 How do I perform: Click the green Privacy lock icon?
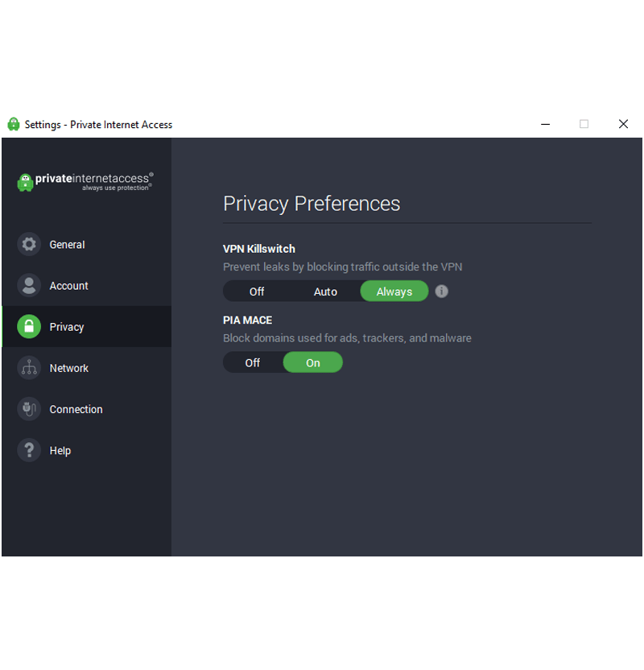pos(29,326)
